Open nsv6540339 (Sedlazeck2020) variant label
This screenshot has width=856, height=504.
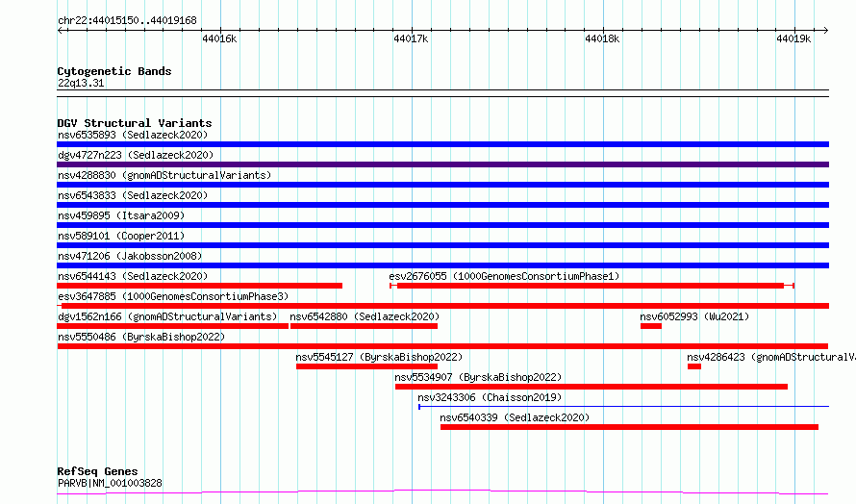coord(515,417)
